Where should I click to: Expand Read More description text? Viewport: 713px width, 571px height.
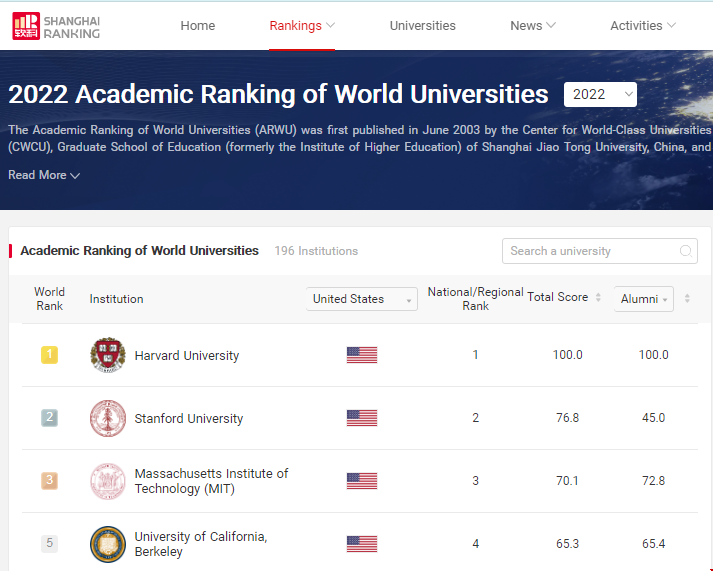point(44,175)
